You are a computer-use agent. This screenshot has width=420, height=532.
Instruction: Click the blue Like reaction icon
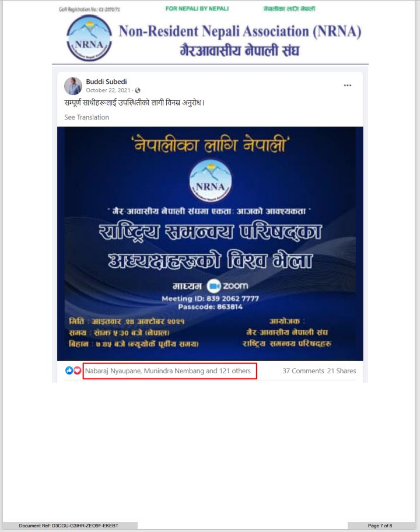tap(69, 370)
